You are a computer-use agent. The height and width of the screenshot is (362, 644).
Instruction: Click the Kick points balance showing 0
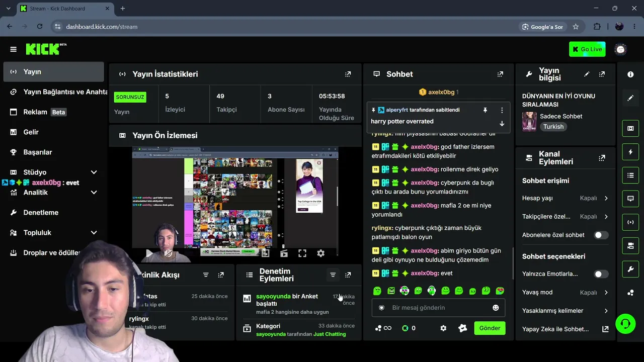409,328
